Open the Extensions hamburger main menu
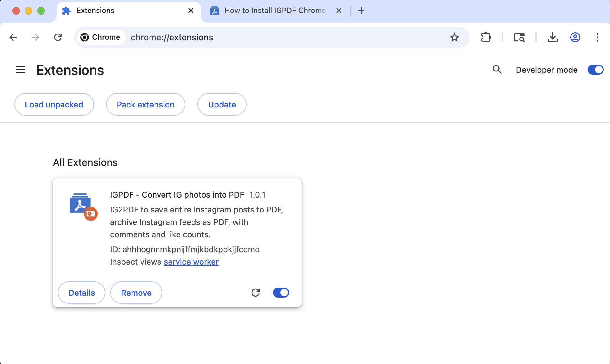 [21, 70]
